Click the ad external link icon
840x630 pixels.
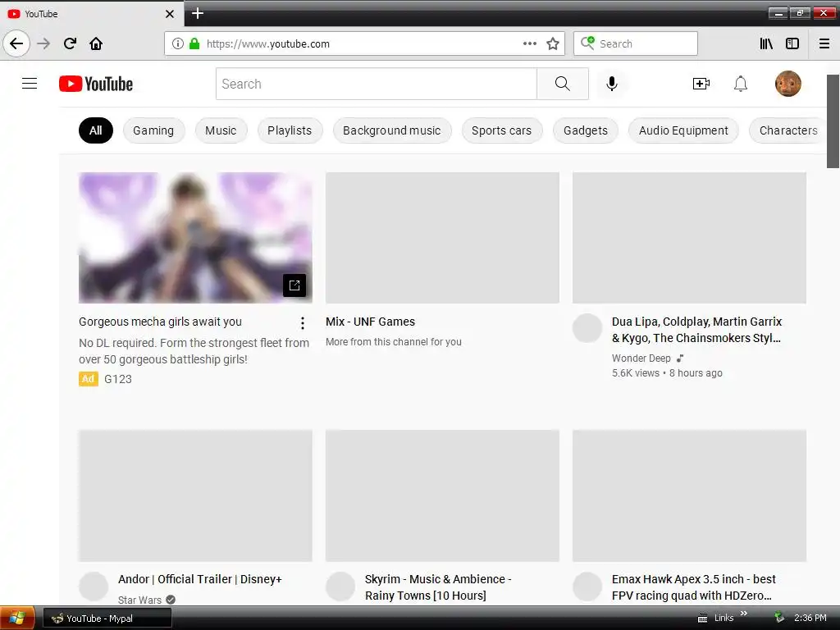294,285
